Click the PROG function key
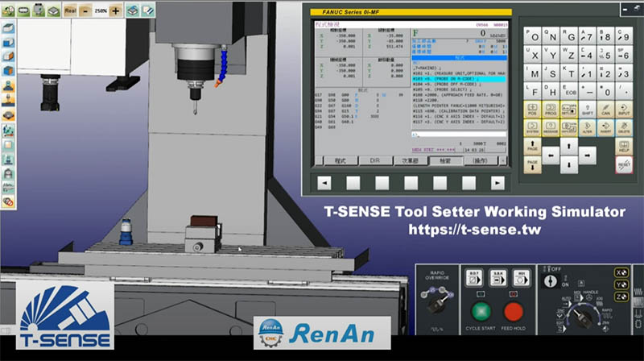This screenshot has width=644, height=361. [x=551, y=110]
